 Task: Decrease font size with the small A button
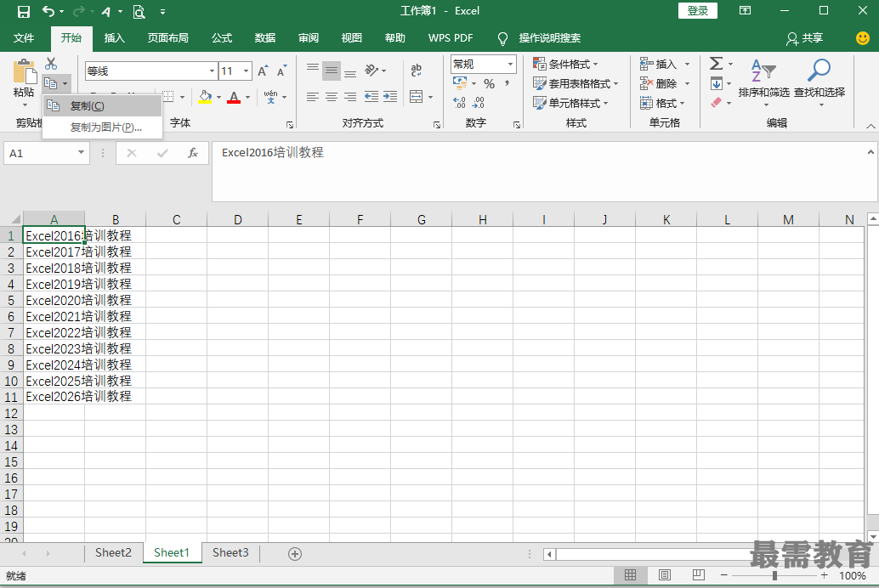tap(281, 71)
